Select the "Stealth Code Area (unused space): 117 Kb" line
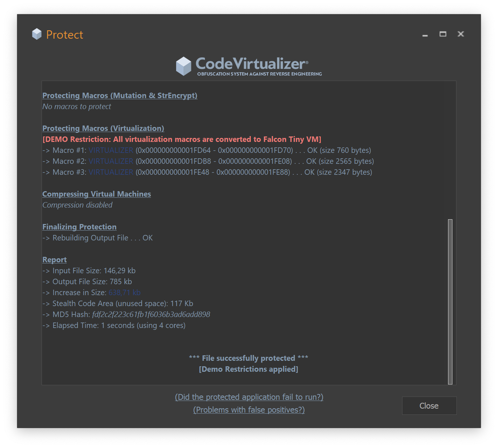 [x=118, y=304]
